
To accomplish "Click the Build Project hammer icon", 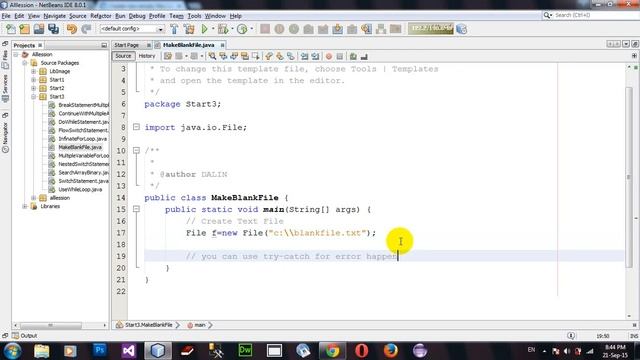I will click(174, 29).
